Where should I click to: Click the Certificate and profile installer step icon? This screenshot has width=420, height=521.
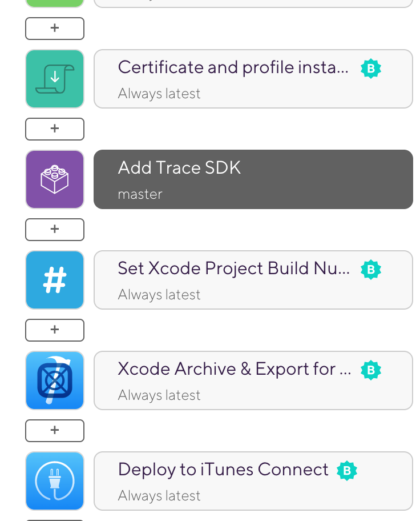pos(55,79)
